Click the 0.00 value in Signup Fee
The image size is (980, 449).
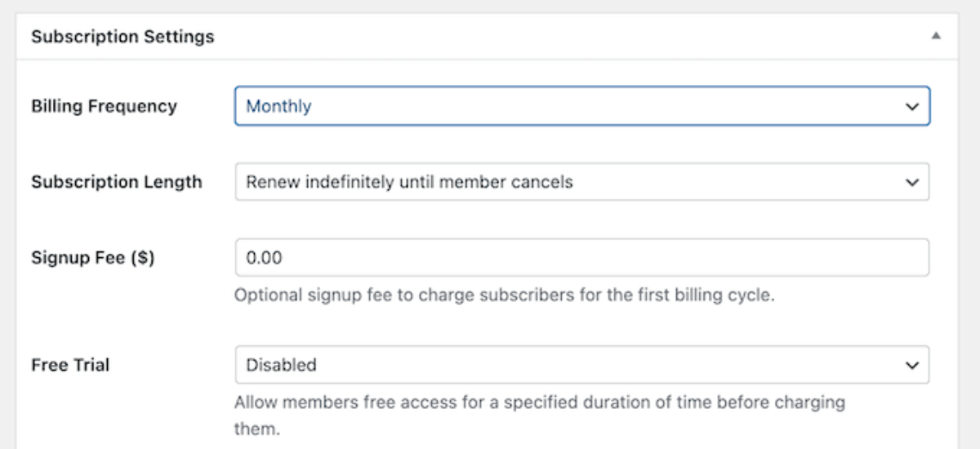264,258
